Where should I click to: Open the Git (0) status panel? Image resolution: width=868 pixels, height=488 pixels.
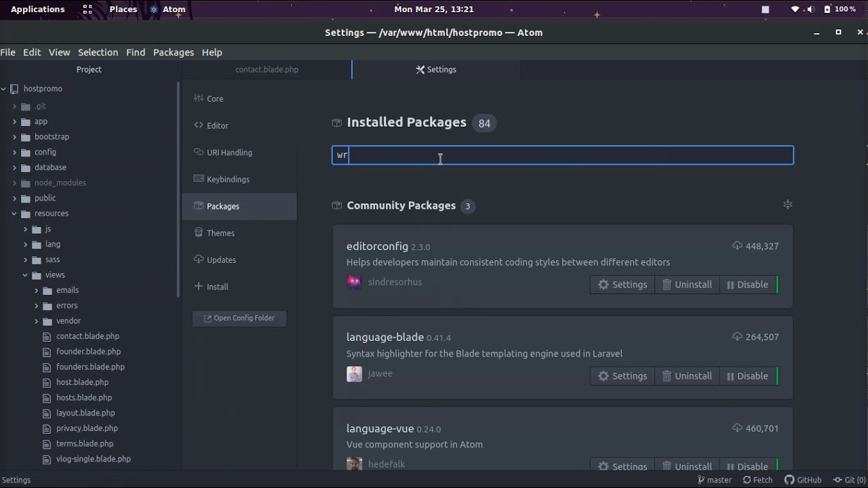click(850, 480)
